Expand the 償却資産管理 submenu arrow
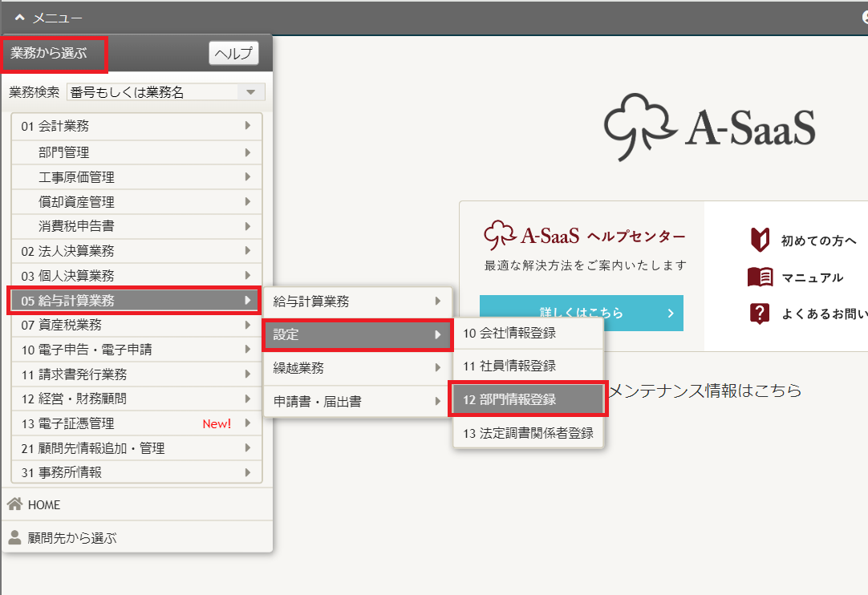868x595 pixels. pos(247,201)
